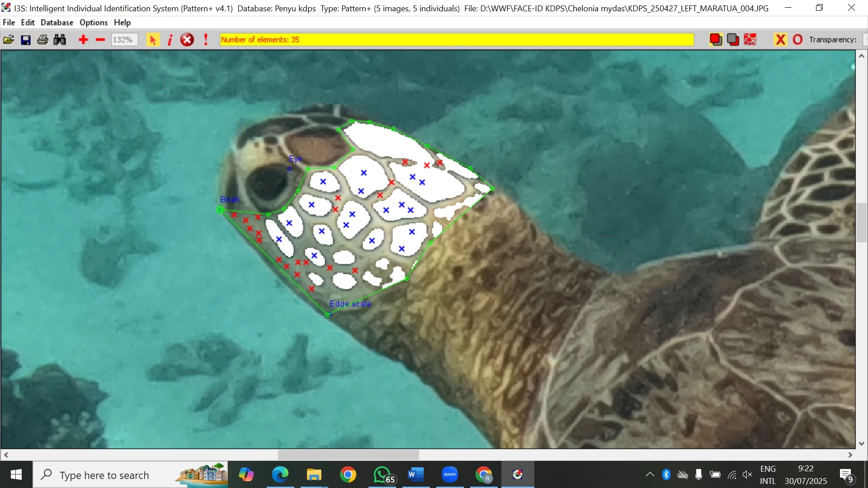This screenshot has width=868, height=488.
Task: Click the red italic 'i' info icon
Action: (170, 40)
